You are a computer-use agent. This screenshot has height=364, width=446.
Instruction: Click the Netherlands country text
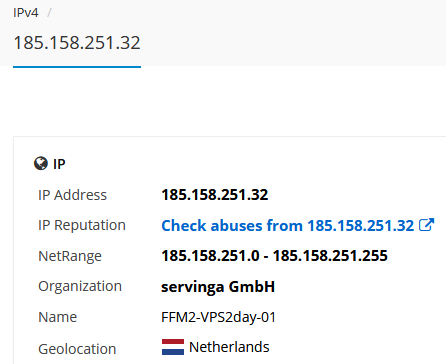pyautogui.click(x=229, y=347)
